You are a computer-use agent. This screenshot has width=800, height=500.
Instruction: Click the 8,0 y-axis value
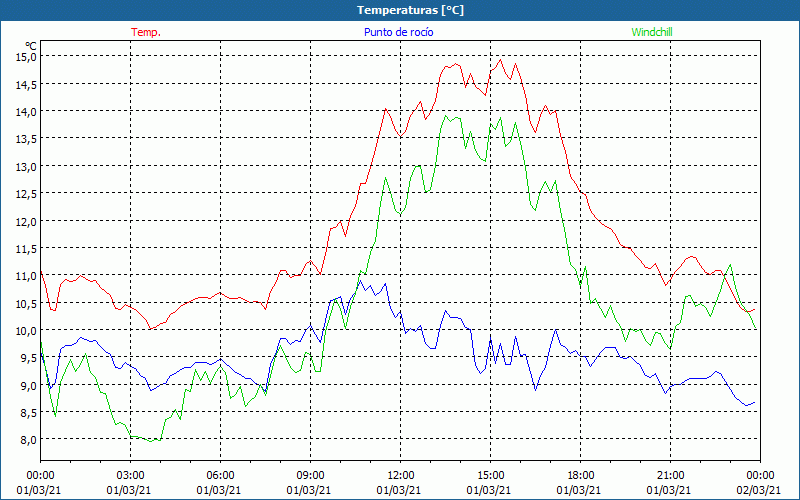click(x=30, y=440)
